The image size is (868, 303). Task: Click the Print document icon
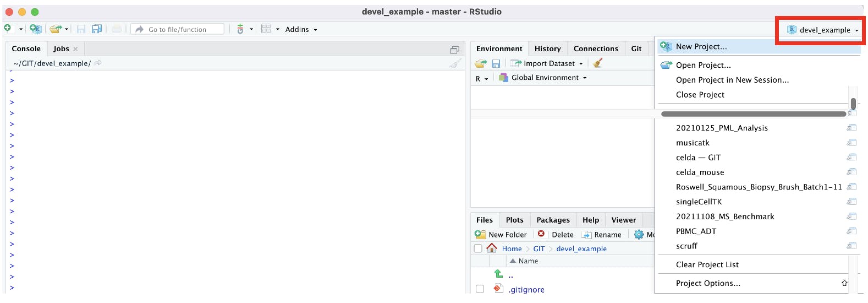click(117, 29)
